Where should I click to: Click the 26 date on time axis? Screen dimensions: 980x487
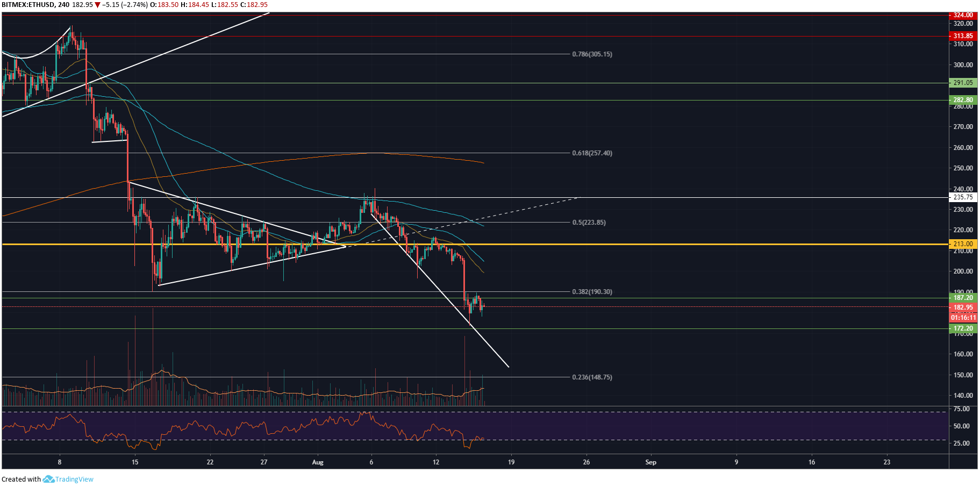[x=586, y=462]
